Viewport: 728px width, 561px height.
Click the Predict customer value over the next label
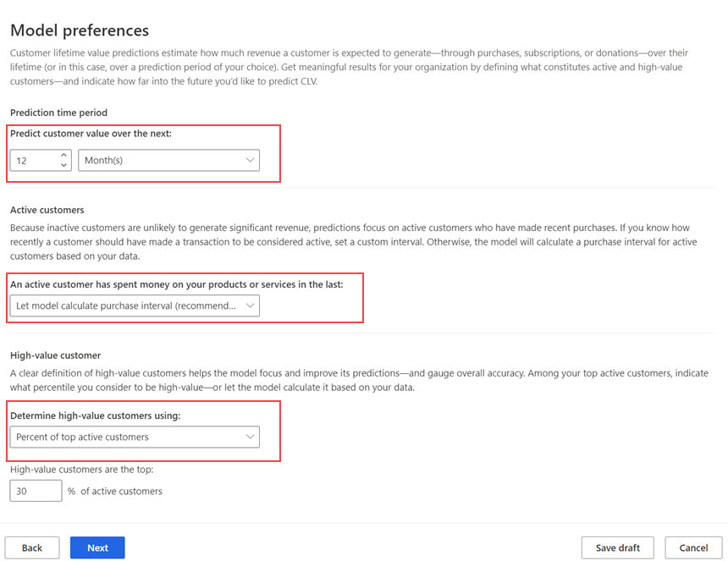point(91,134)
